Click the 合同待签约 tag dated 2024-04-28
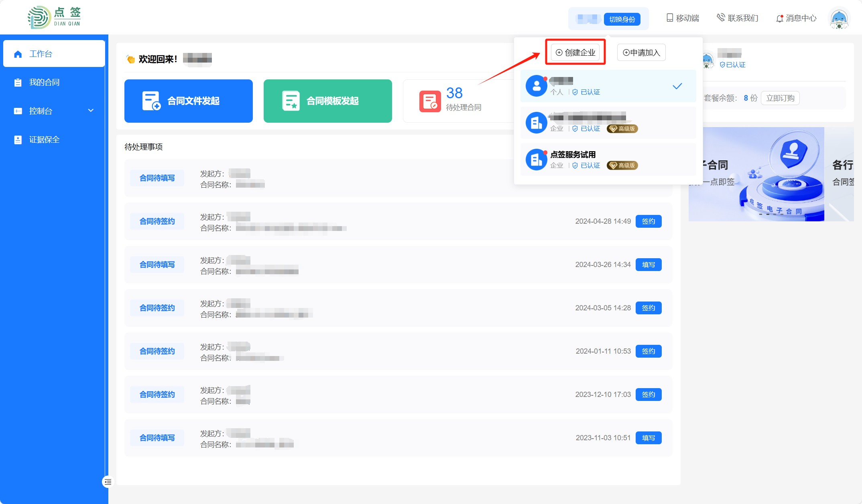The image size is (862, 504). tap(157, 221)
